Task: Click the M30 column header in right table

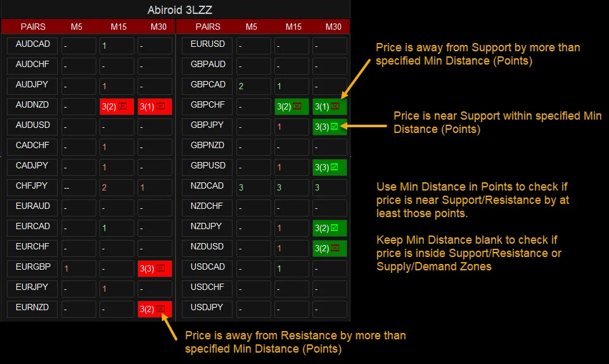Action: [330, 27]
